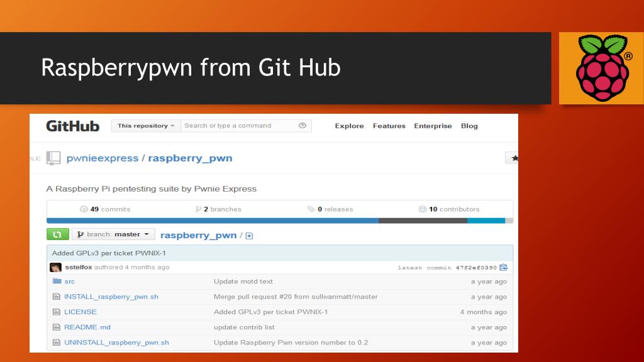Screen dimensions: 644x362
Task: Open the Added GPLv3 per ticket PWNIX-1 commit header
Action: pyautogui.click(x=109, y=253)
